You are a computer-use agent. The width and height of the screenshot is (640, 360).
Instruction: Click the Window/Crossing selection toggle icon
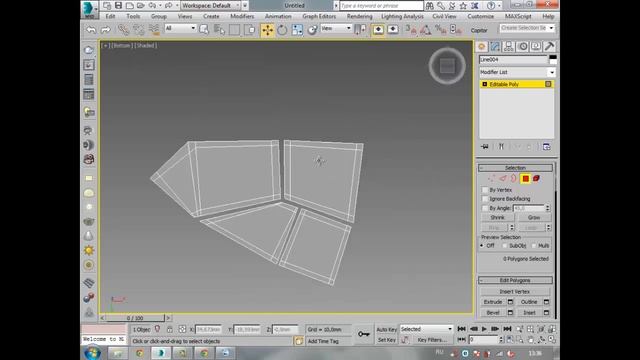tap(249, 29)
